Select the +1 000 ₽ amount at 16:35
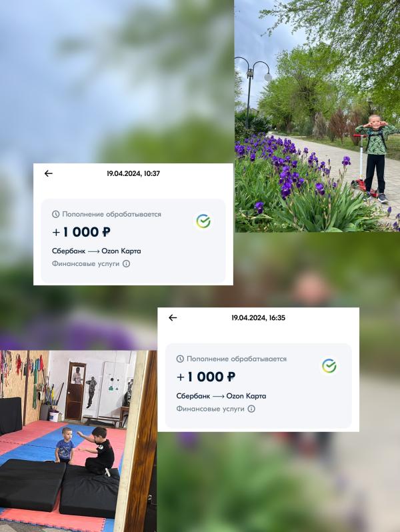This screenshot has width=400, height=532. point(206,377)
